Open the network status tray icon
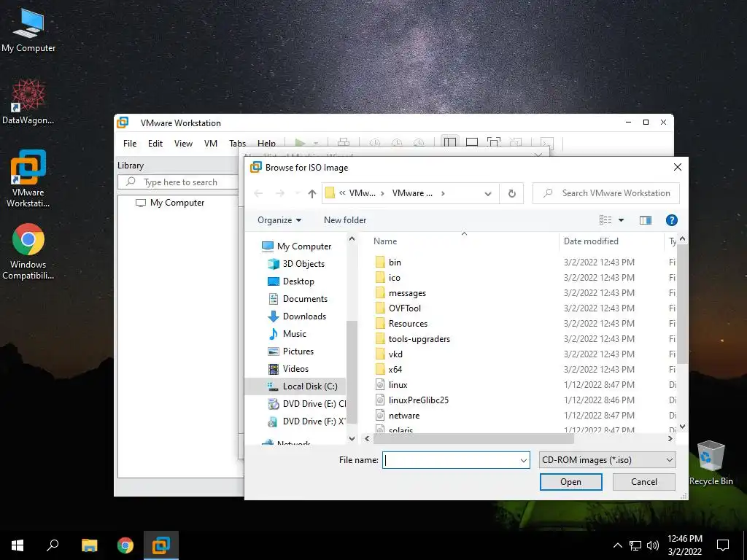 tap(635, 545)
